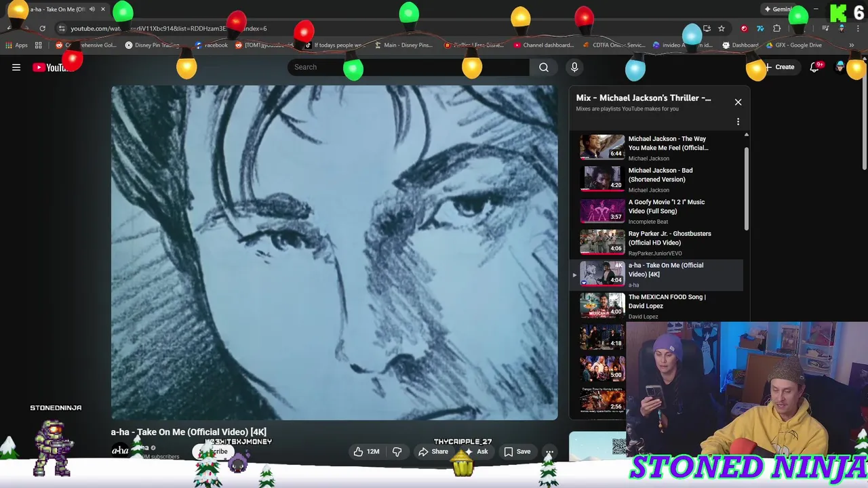Play A Goofy Movie I 2 I thumbnail
The width and height of the screenshot is (868, 488).
point(602,210)
